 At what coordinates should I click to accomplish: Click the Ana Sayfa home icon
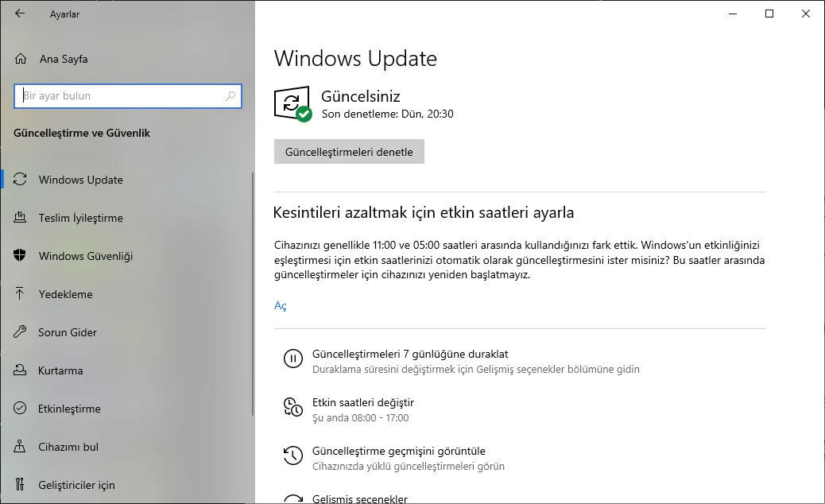point(21,59)
